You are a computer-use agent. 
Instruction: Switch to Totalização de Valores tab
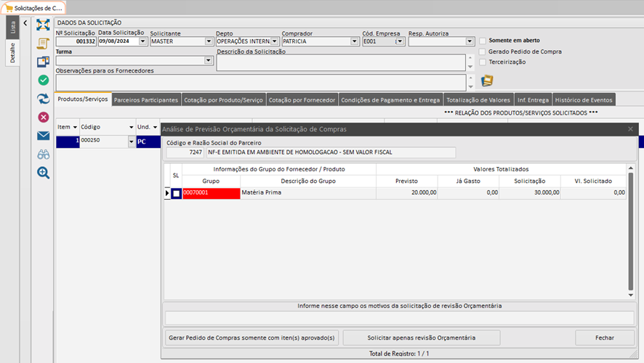point(478,100)
